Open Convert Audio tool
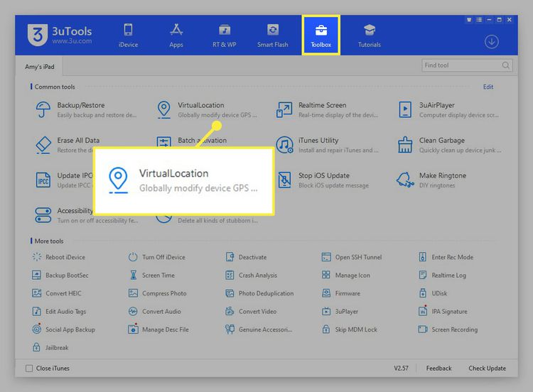 pyautogui.click(x=155, y=311)
